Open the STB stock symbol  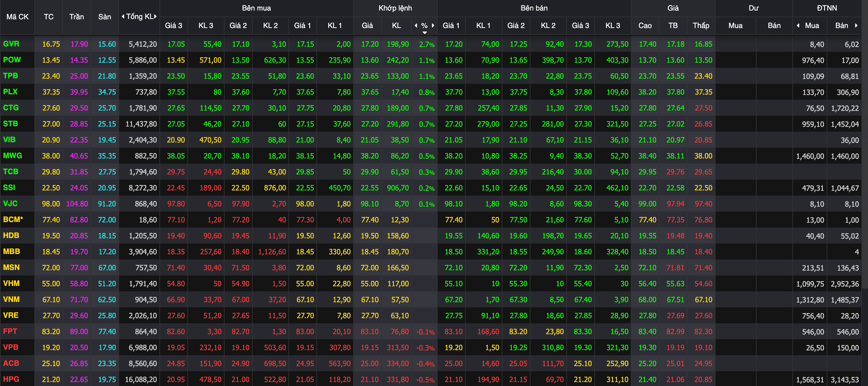(x=11, y=124)
